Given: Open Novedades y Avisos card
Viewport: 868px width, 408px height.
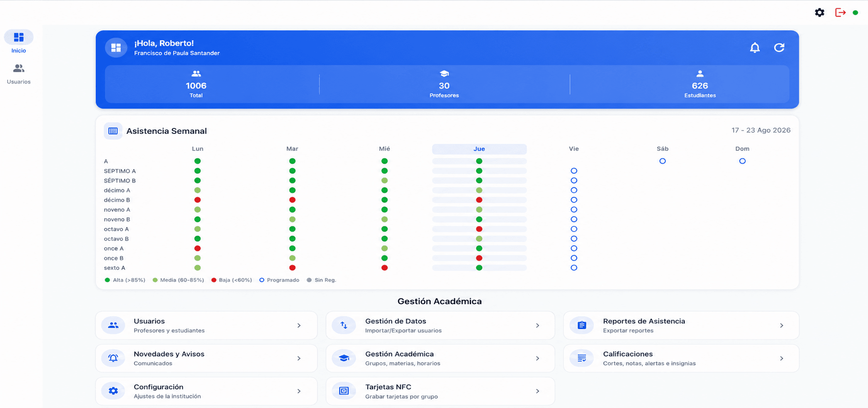Looking at the screenshot, I should tap(206, 358).
